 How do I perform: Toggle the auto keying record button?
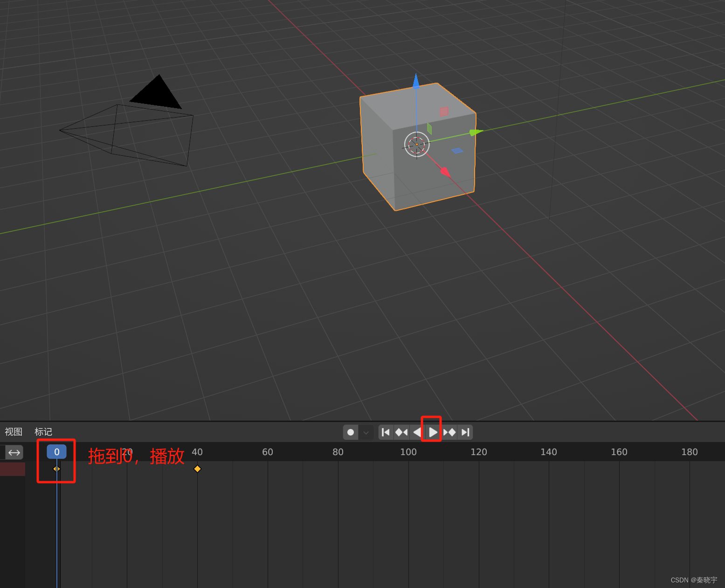[x=351, y=432]
